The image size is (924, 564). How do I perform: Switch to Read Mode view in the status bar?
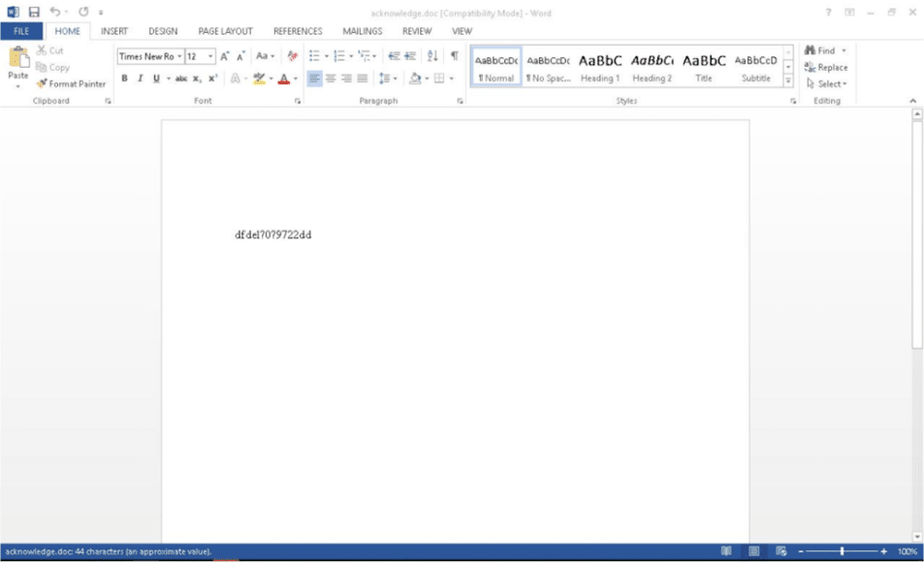point(726,551)
